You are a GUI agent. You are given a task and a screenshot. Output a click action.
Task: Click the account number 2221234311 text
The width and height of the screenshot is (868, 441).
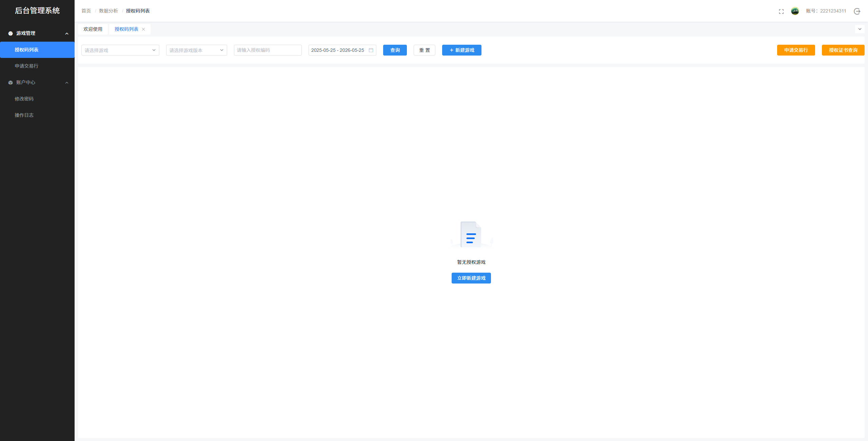(833, 11)
